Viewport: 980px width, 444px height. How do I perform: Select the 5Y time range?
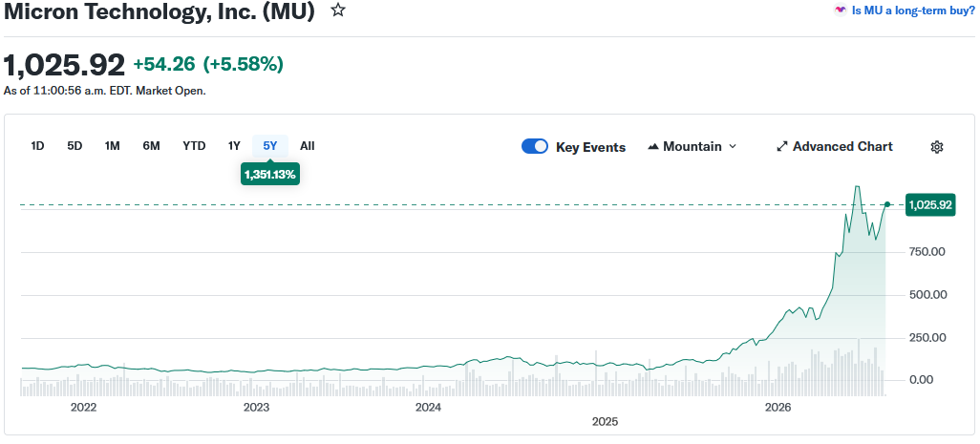tap(270, 146)
